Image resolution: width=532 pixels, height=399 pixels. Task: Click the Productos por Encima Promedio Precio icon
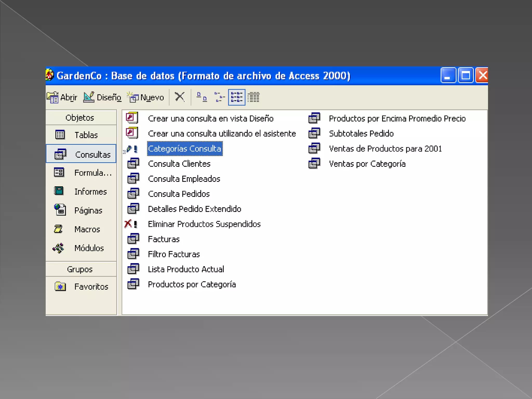click(314, 118)
